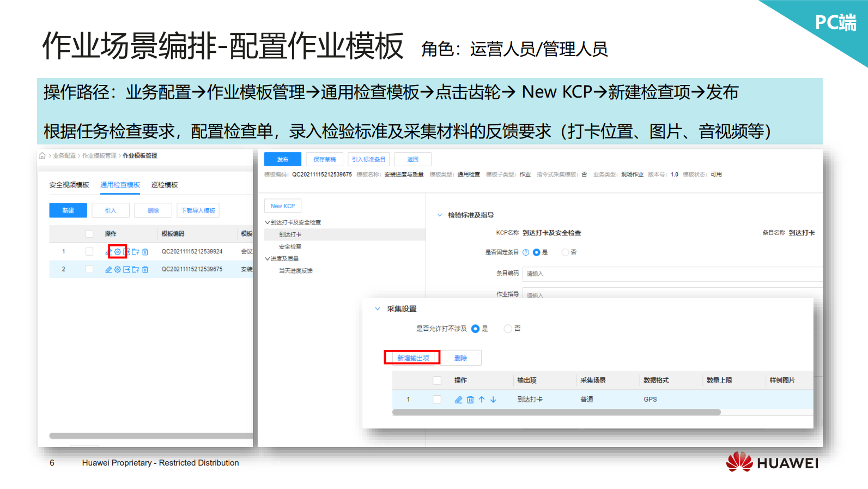The width and height of the screenshot is (868, 489).
Task: Click 下载导入模板 button
Action: pos(198,210)
